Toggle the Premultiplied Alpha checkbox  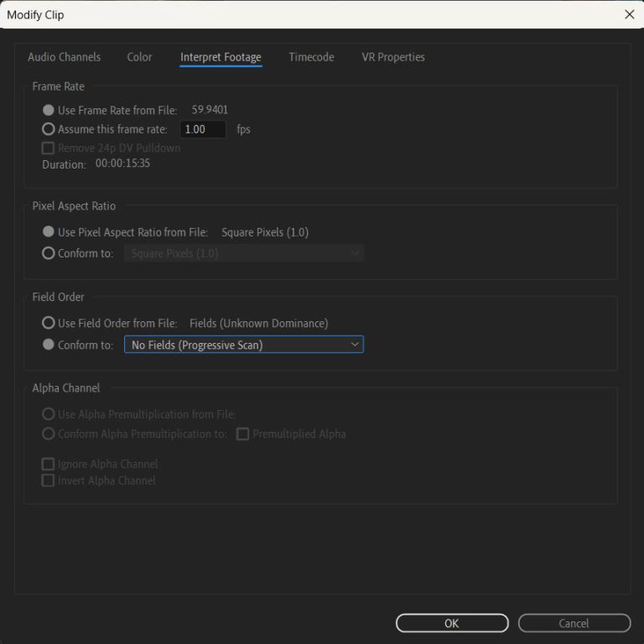[242, 434]
